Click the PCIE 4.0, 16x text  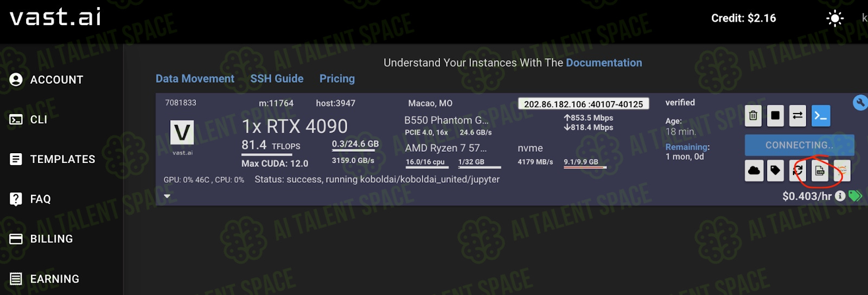pyautogui.click(x=426, y=133)
